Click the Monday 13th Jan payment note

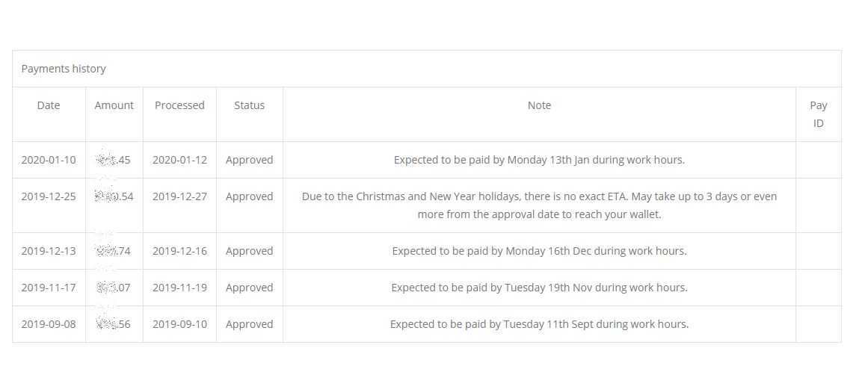point(539,160)
